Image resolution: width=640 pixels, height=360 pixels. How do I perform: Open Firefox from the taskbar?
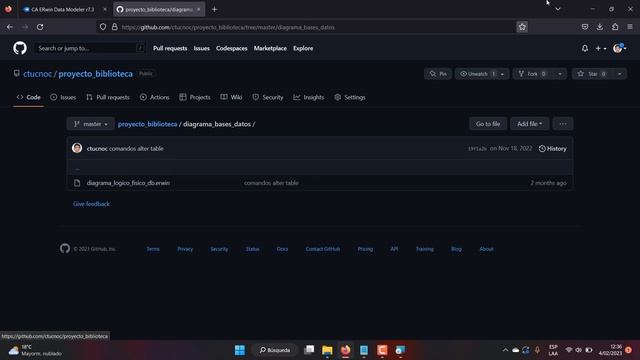point(345,350)
